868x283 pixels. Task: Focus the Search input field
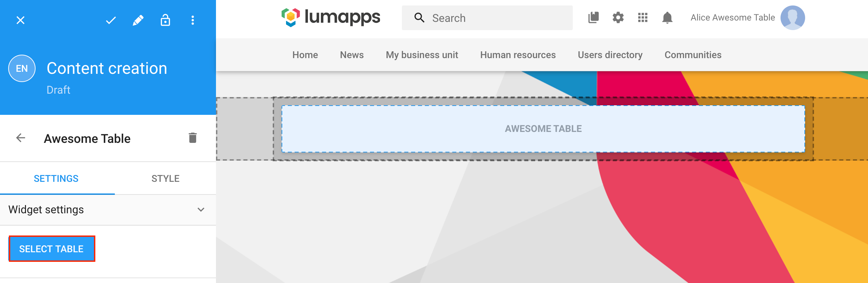[x=487, y=18]
